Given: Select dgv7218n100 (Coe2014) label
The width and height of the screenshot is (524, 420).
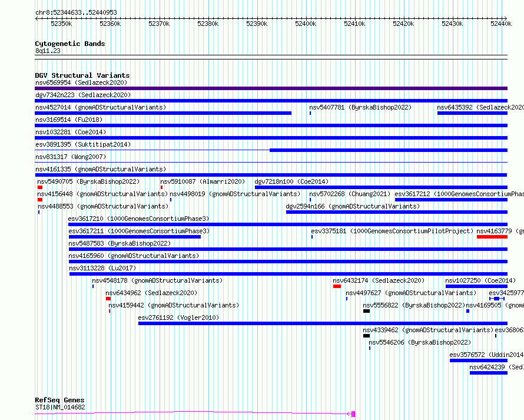Looking at the screenshot, I should pyautogui.click(x=291, y=181).
